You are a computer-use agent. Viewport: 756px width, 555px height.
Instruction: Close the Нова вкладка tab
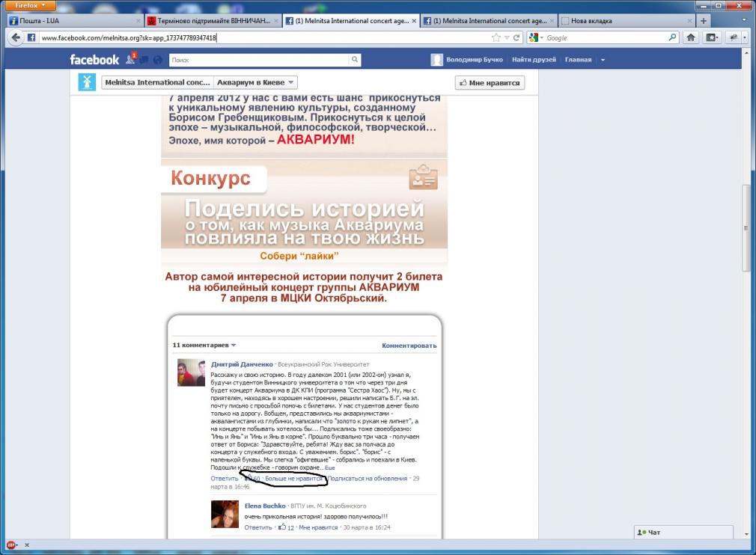[x=689, y=21]
